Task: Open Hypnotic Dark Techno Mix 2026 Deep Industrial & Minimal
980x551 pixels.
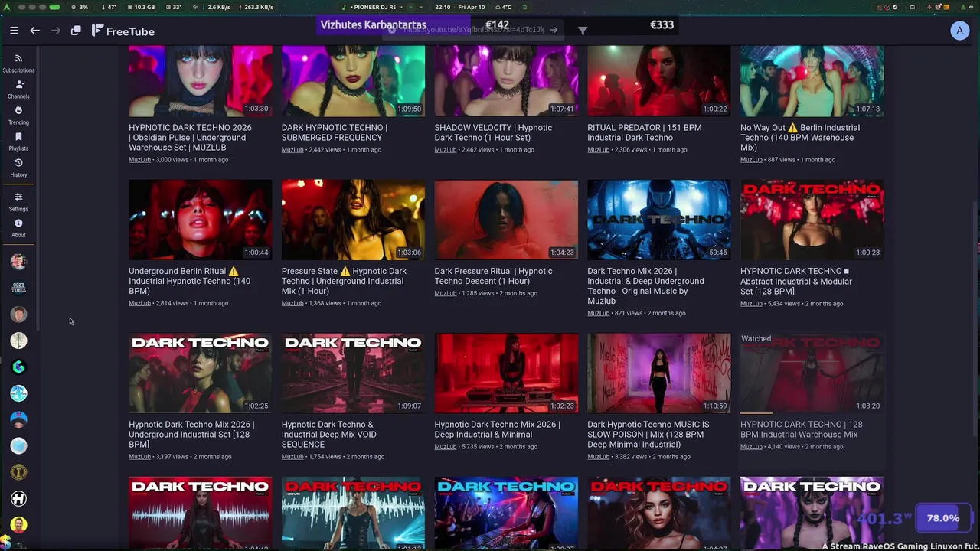Action: 497,429
